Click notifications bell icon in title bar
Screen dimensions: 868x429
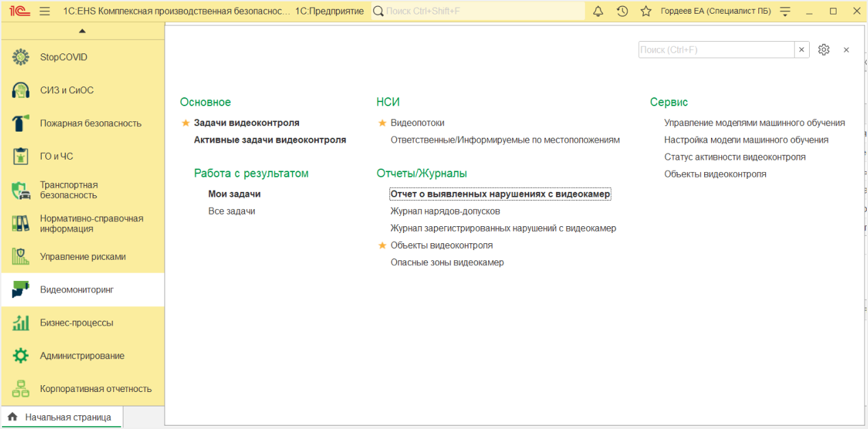tap(598, 11)
